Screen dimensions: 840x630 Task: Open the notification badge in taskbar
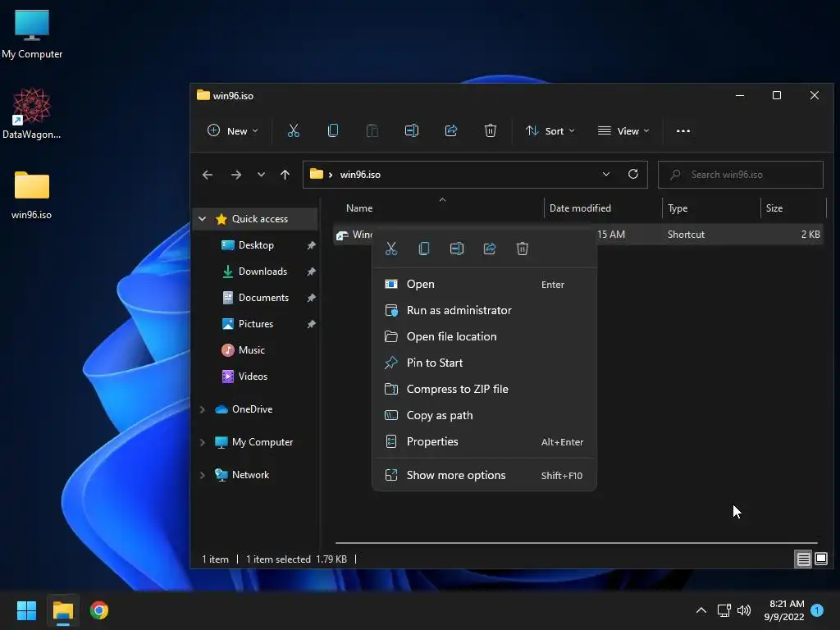(817, 610)
